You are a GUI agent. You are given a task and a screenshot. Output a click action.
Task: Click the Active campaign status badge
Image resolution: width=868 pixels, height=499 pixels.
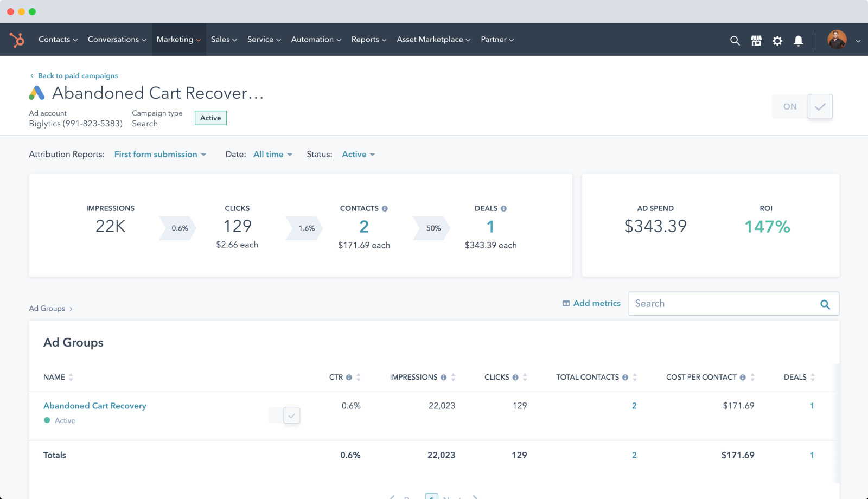tap(210, 118)
